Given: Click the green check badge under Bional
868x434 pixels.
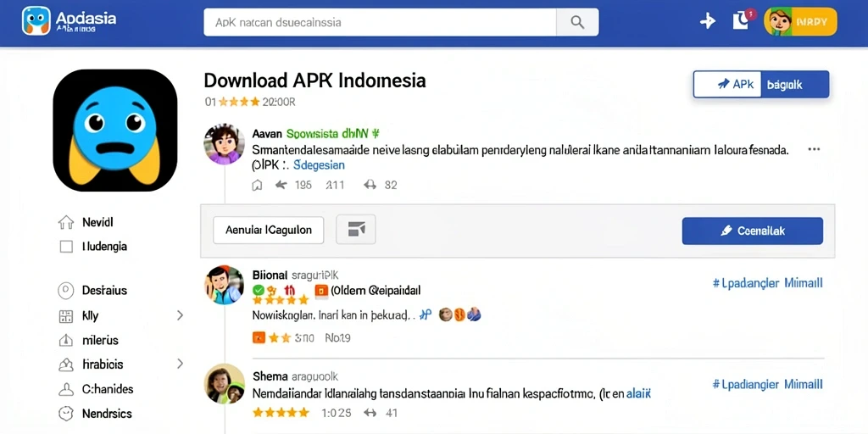Looking at the screenshot, I should pos(258,290).
